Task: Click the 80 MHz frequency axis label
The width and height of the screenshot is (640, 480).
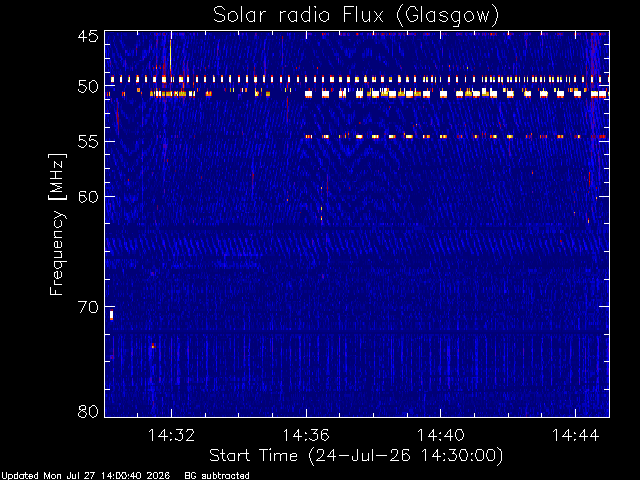Action: click(88, 411)
